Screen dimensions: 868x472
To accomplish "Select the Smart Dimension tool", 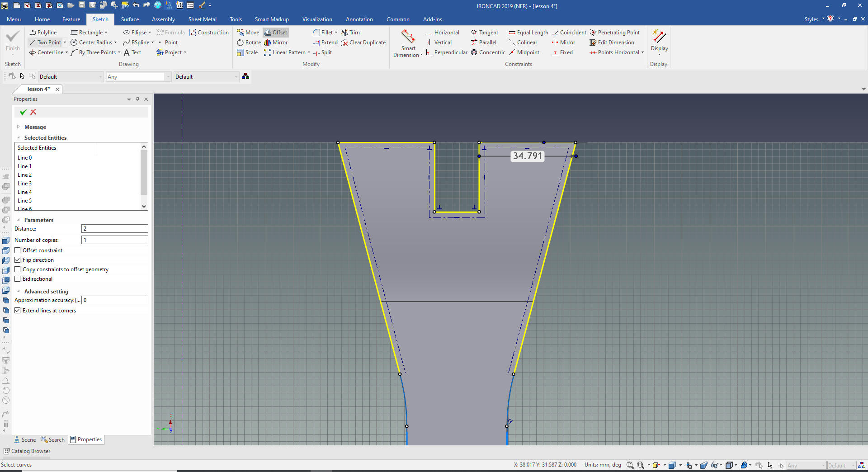I will click(408, 43).
